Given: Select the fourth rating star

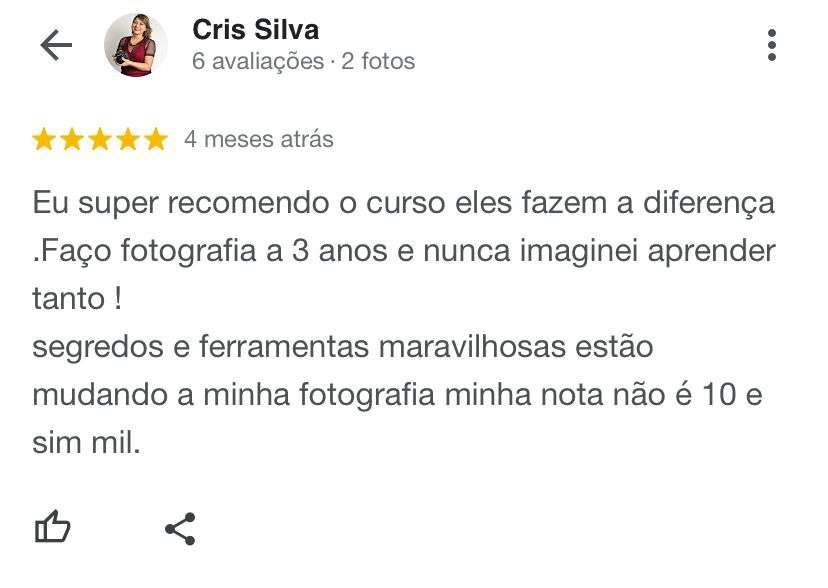Looking at the screenshot, I should point(128,139).
